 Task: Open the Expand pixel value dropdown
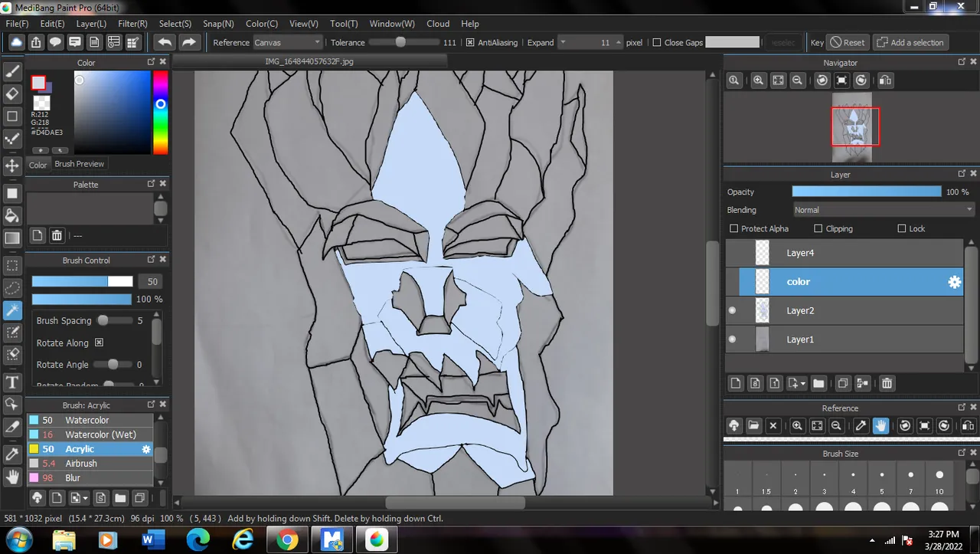tap(563, 43)
